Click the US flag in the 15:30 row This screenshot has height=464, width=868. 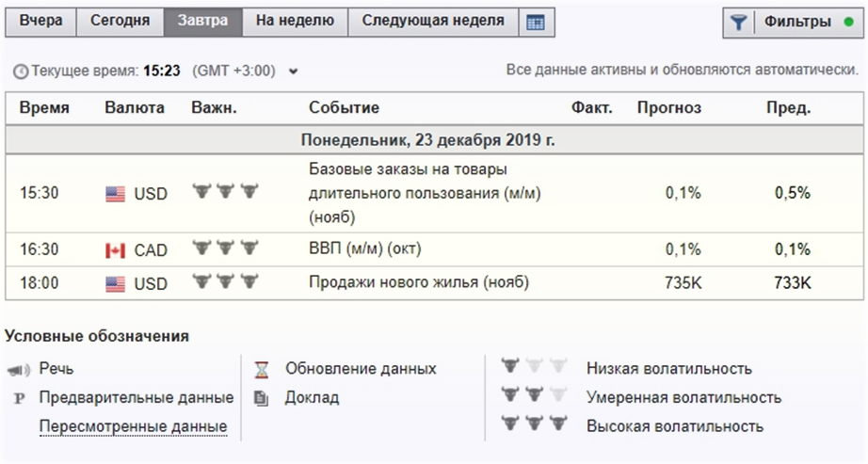(x=115, y=194)
